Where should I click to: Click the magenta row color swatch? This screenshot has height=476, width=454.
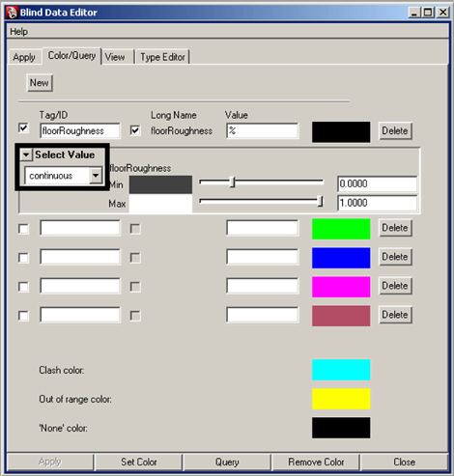(x=341, y=287)
